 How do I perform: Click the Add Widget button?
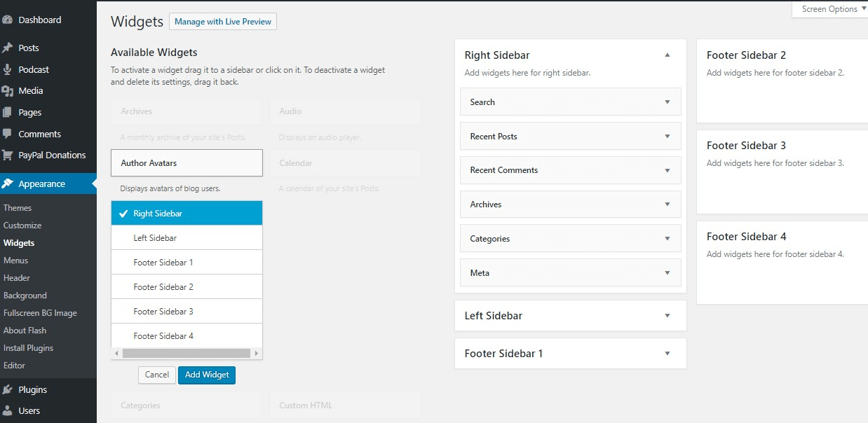click(206, 375)
